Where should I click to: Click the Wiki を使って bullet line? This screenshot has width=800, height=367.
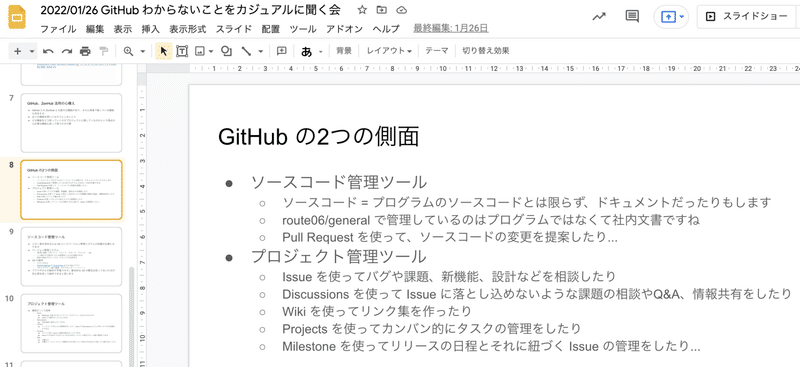click(377, 311)
